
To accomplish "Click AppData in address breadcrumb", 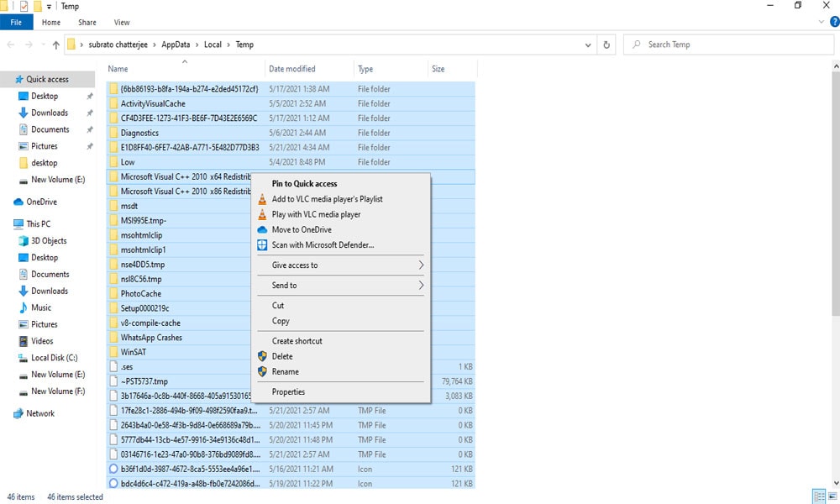I will coord(176,45).
